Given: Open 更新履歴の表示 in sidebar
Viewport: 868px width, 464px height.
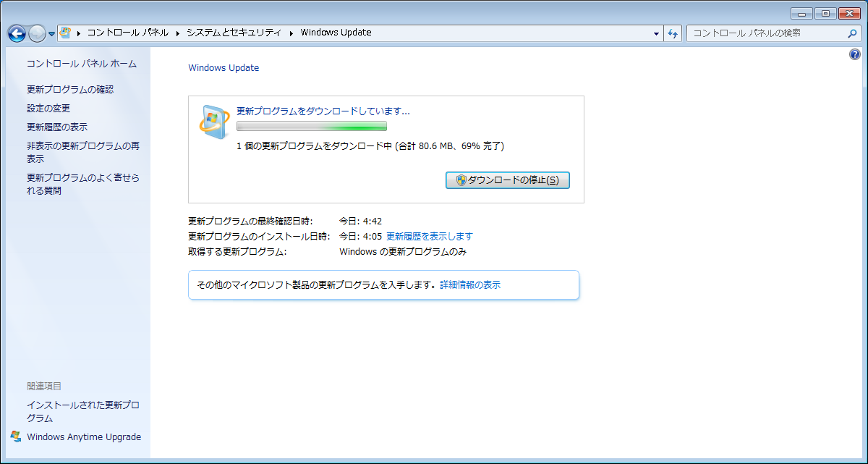Looking at the screenshot, I should (57, 127).
